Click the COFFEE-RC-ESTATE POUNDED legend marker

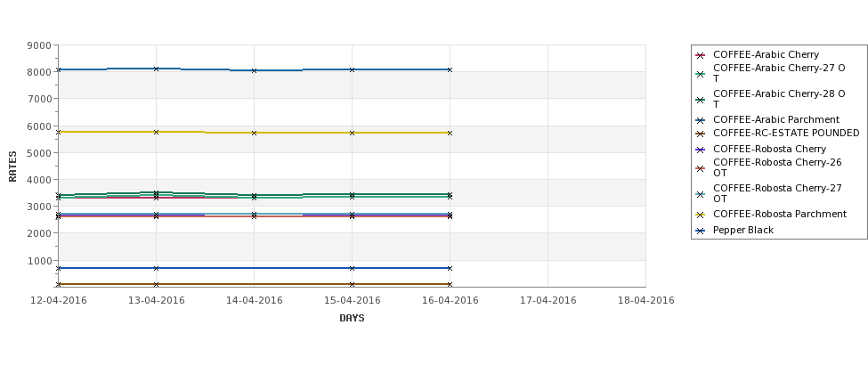701,134
